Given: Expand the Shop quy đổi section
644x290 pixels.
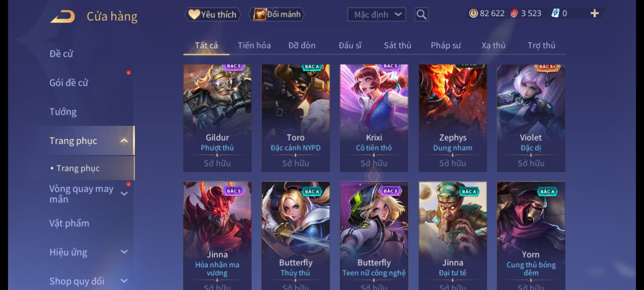Looking at the screenshot, I should [124, 281].
